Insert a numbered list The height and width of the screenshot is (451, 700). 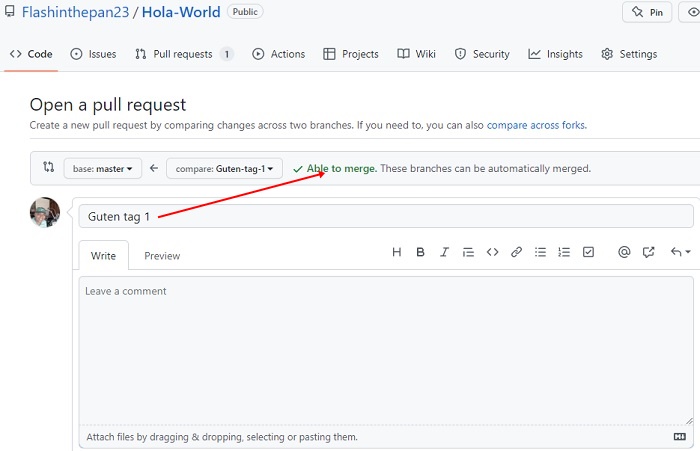pos(564,252)
